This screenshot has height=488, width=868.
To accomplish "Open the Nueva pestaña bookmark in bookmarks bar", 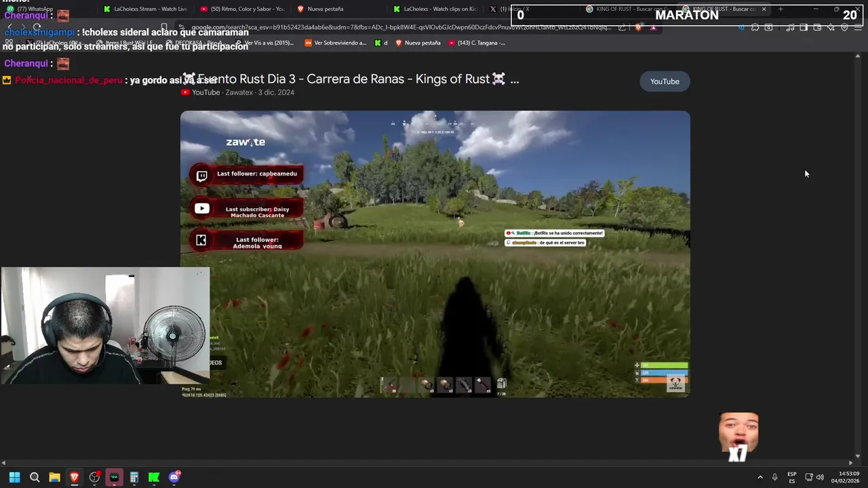I will click(x=418, y=43).
